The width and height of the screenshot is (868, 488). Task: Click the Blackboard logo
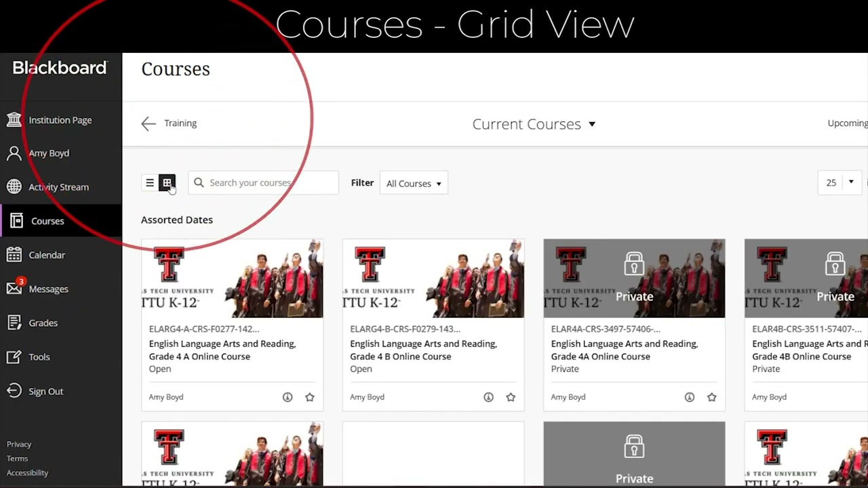click(x=60, y=68)
